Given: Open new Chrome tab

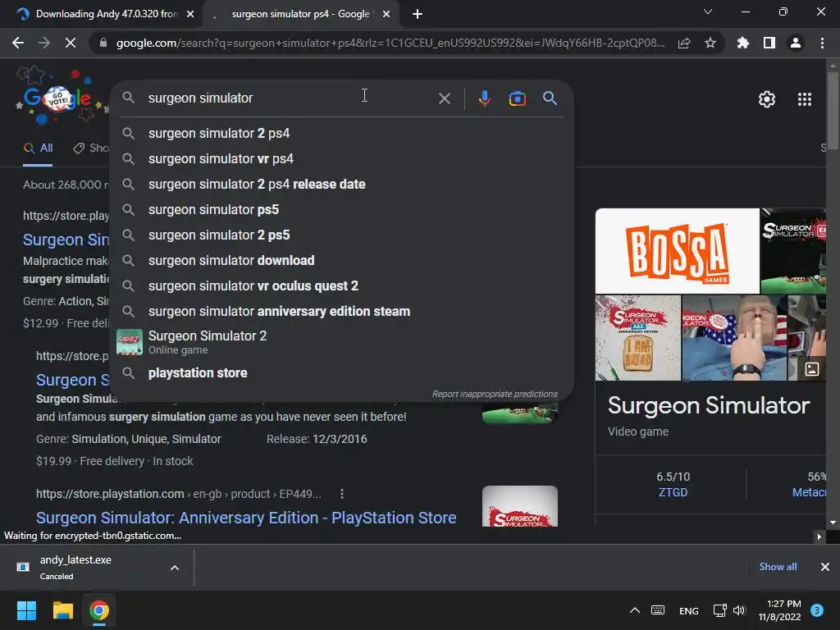Looking at the screenshot, I should 418,14.
